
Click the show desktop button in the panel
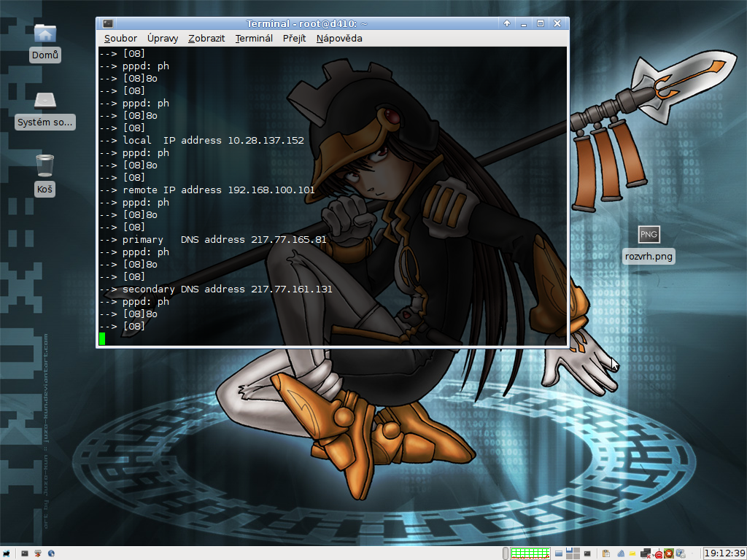click(558, 553)
